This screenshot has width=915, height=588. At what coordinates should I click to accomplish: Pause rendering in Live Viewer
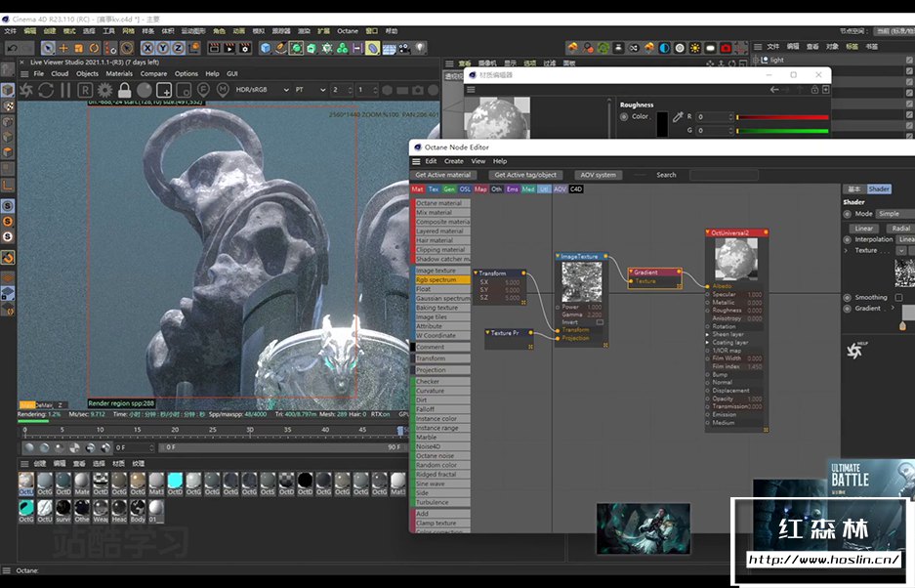[x=66, y=90]
